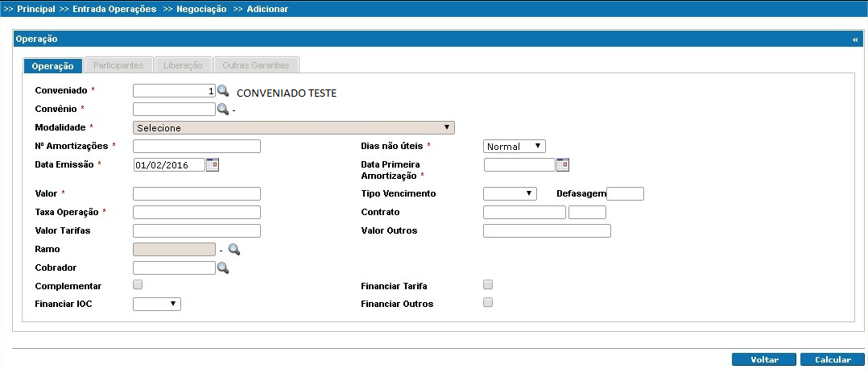This screenshot has height=369, width=868.
Task: Enable the Financiar Tarifa checkbox
Action: point(487,284)
